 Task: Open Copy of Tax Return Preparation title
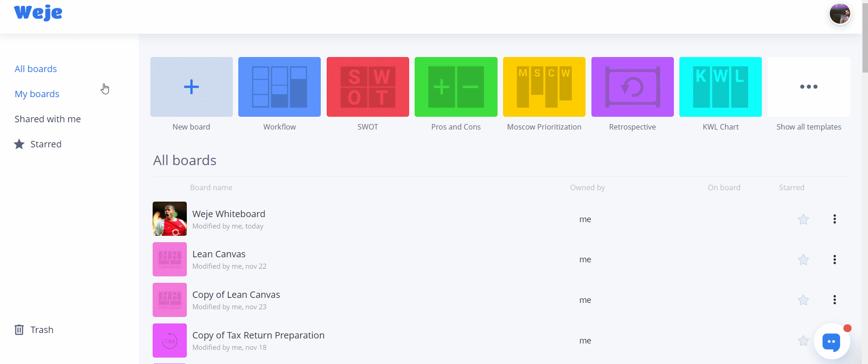pos(258,335)
